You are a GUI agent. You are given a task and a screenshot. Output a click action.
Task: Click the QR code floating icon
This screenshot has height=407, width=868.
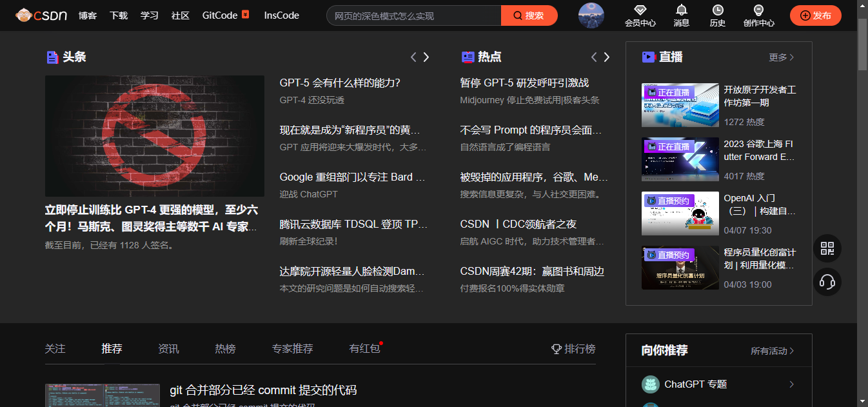827,248
